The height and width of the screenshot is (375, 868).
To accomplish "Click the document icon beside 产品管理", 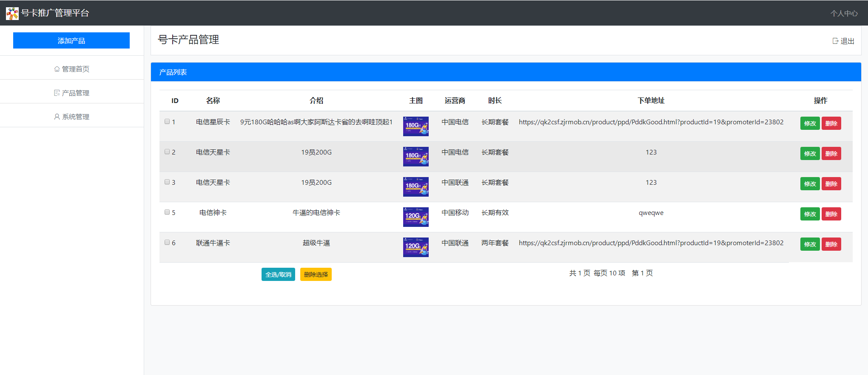I will click(x=57, y=93).
